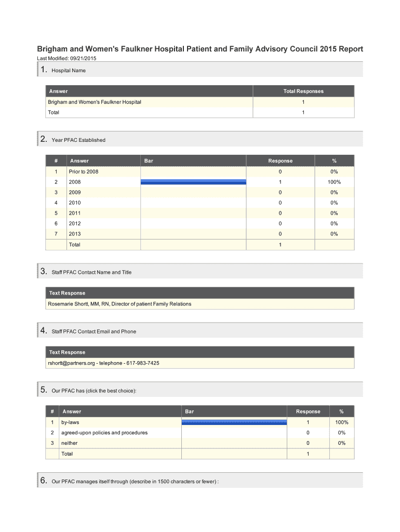Click the Last Modified date text
This screenshot has height=532, width=400.
click(x=66, y=58)
